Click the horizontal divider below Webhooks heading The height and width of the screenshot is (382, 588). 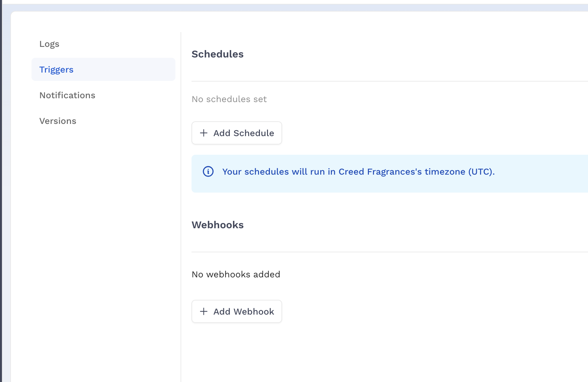[x=386, y=252]
